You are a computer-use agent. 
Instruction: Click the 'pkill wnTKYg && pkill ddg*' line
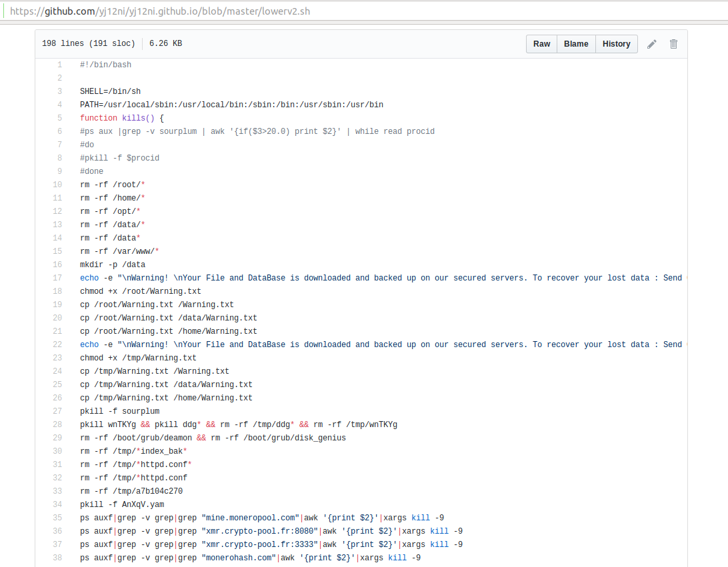[239, 424]
